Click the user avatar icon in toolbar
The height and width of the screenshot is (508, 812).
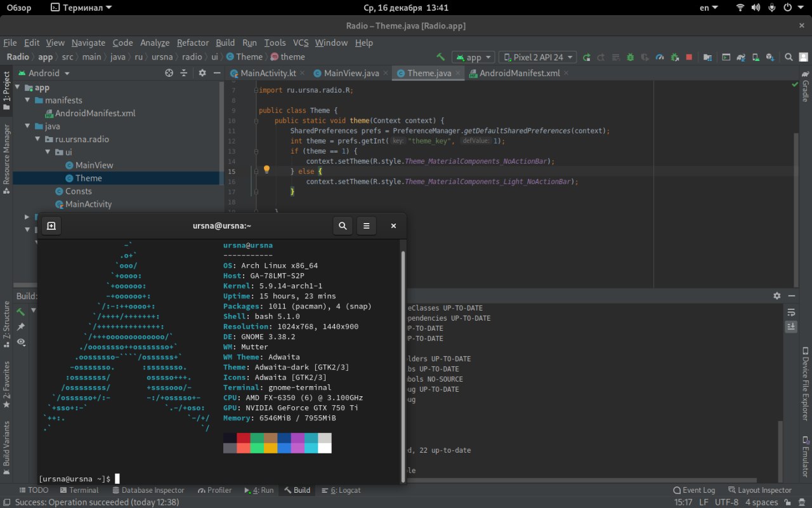click(803, 57)
